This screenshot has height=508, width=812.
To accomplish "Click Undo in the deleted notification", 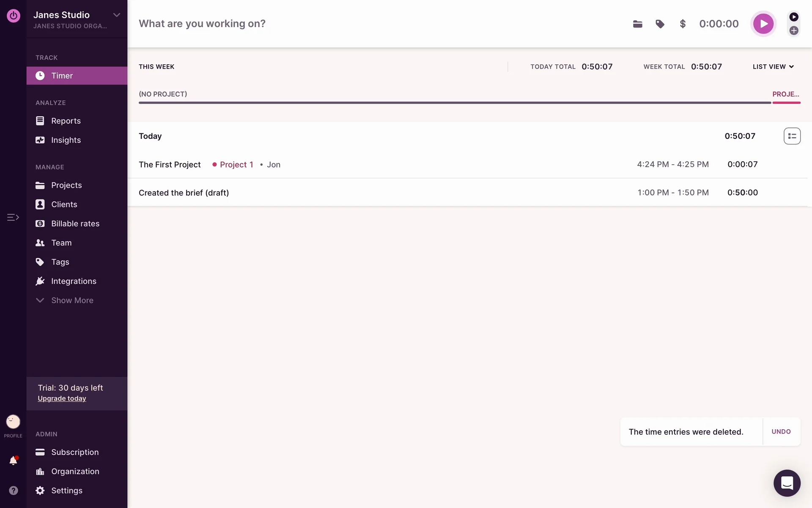I will [781, 432].
